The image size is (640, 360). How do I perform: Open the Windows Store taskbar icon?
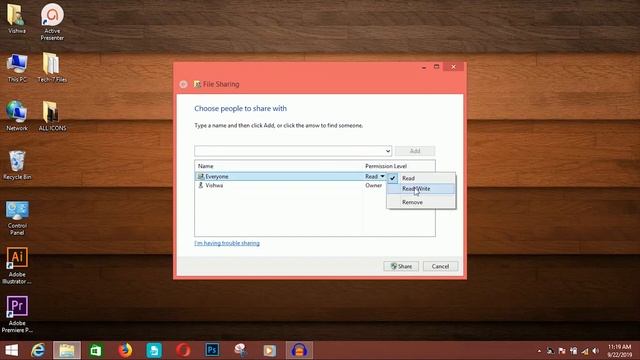pyautogui.click(x=96, y=350)
